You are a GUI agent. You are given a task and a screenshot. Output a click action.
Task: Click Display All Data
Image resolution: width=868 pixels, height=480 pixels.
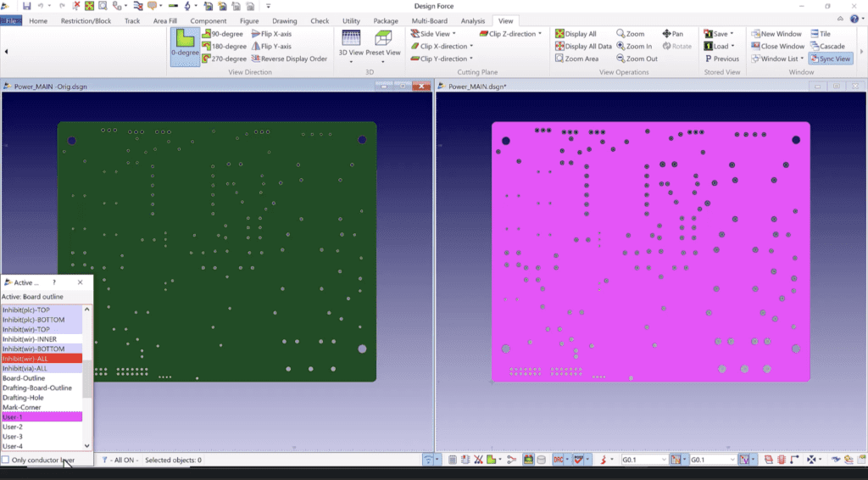pyautogui.click(x=583, y=47)
